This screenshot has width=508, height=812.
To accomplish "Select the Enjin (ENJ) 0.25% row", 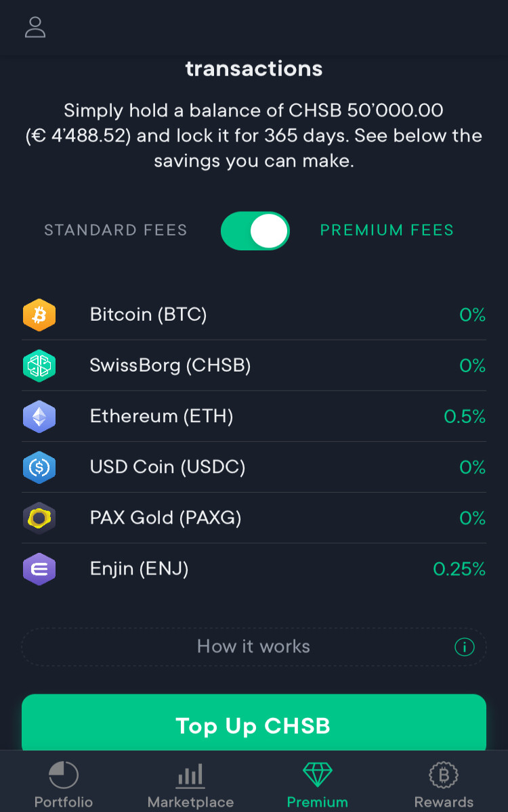I will [x=254, y=569].
